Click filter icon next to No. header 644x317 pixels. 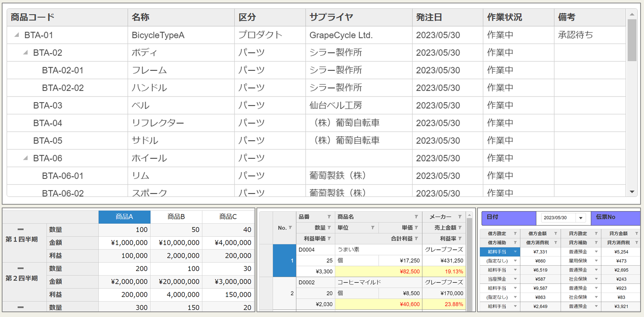290,228
